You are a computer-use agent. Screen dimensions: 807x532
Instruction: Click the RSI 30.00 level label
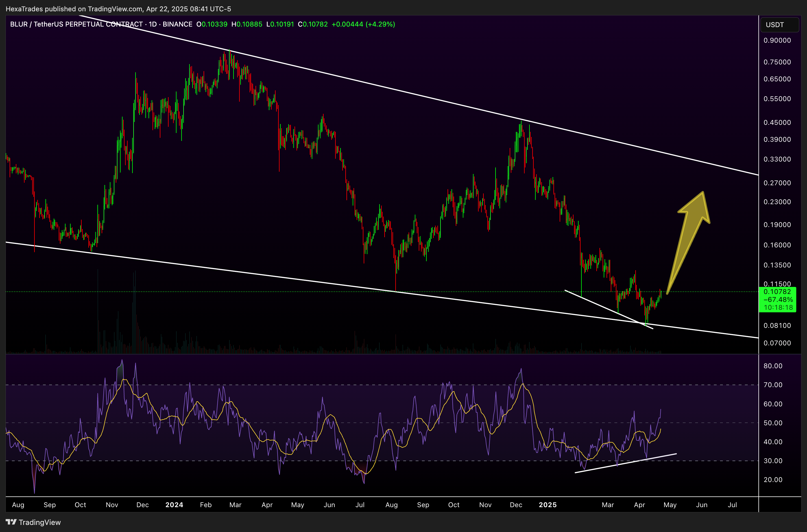click(x=773, y=461)
